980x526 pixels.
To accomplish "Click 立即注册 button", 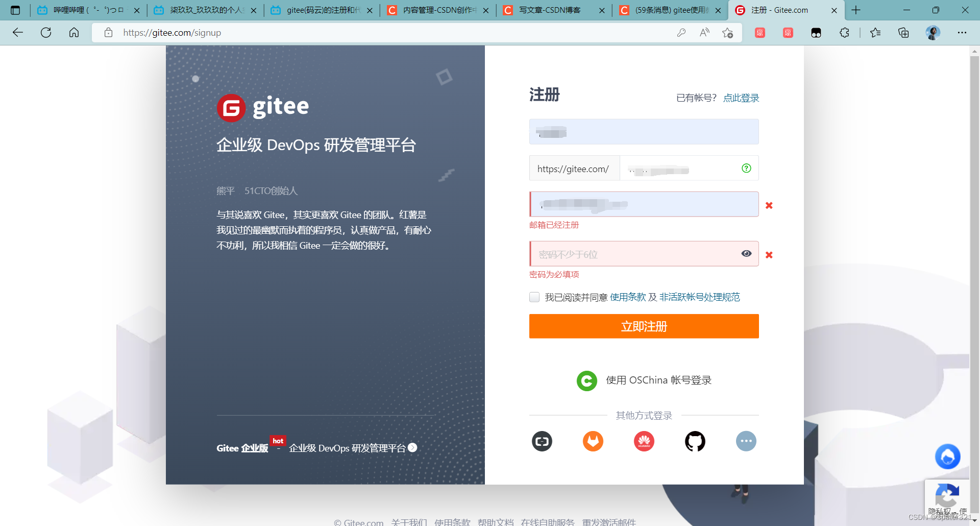I will [644, 326].
